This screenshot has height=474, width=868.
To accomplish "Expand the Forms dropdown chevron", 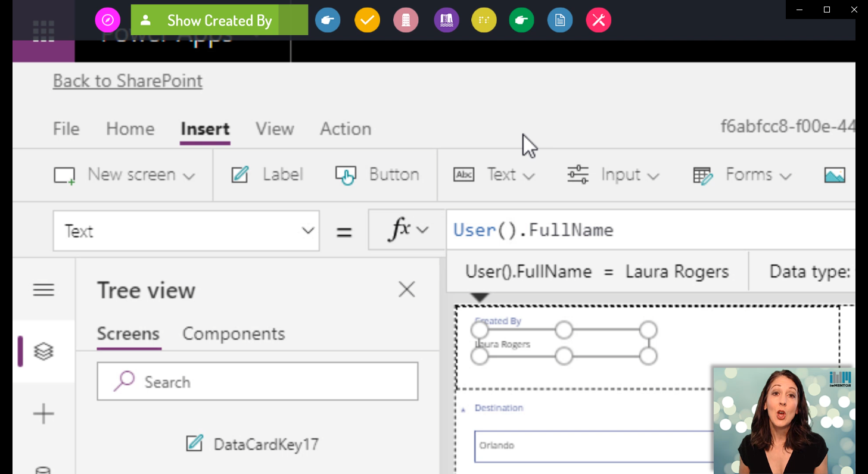I will tap(785, 176).
